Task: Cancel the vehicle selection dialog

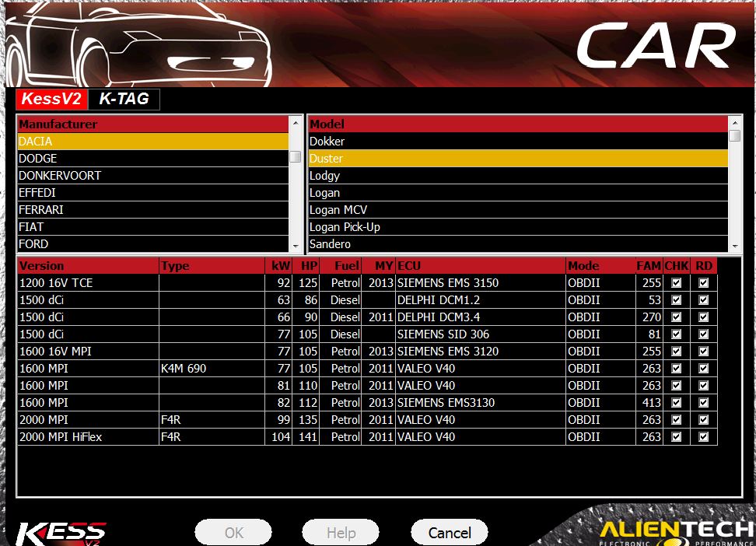Action: tap(450, 533)
